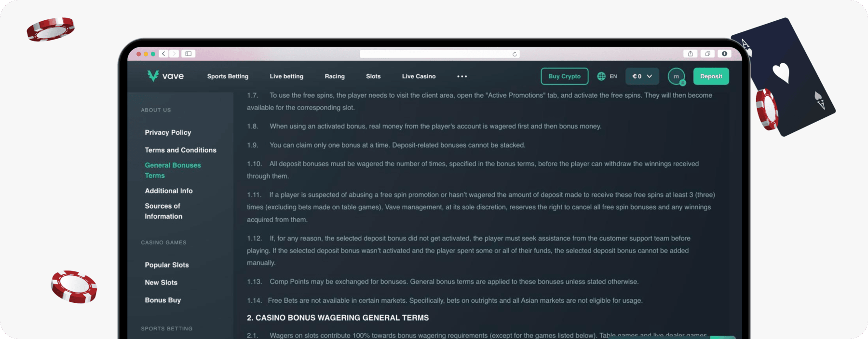
Task: Click the browser forward arrow
Action: click(174, 54)
